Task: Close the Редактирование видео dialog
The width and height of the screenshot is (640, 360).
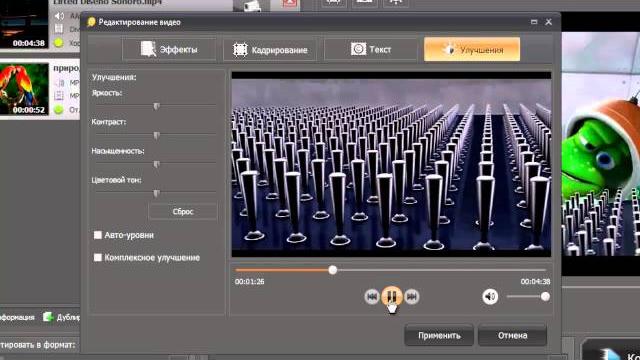Action: point(549,22)
